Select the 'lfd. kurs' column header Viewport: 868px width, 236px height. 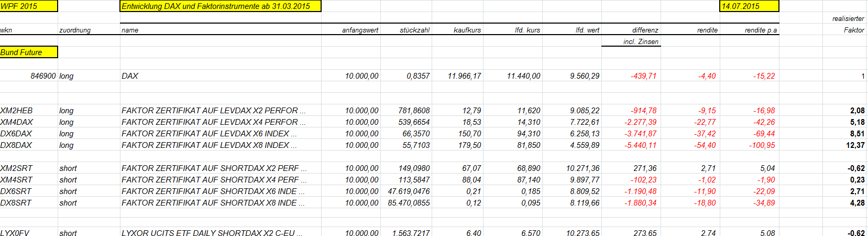528,30
